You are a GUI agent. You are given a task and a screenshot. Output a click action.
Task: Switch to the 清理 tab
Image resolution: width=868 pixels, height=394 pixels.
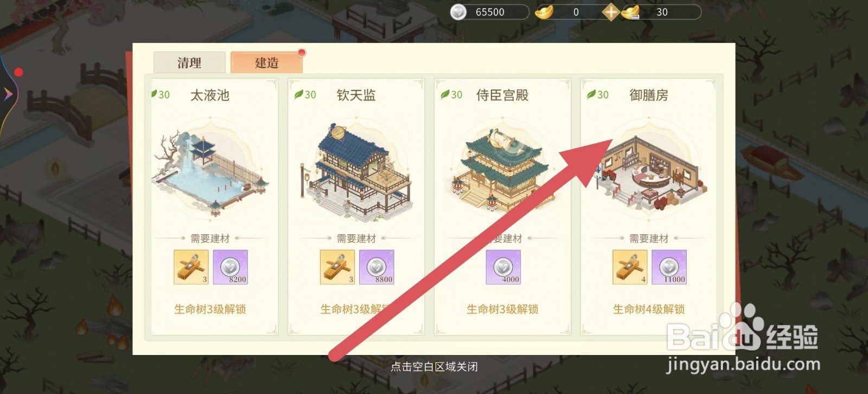(x=189, y=62)
